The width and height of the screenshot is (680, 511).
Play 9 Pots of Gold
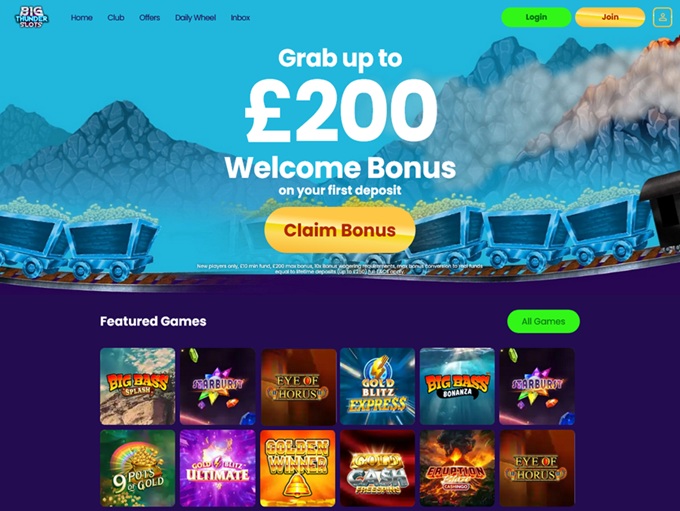coord(137,468)
